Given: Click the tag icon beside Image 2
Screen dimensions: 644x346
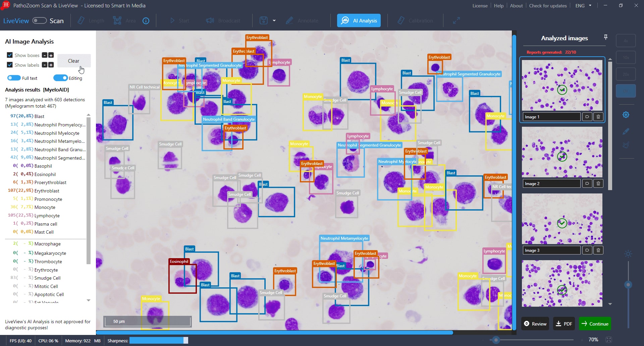Looking at the screenshot, I should 587,183.
